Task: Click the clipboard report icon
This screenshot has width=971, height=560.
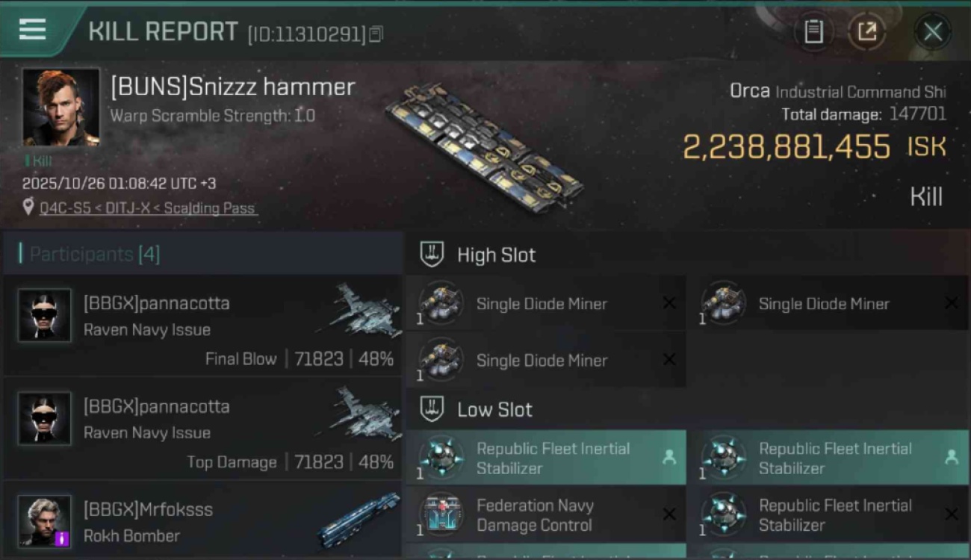Action: point(813,31)
